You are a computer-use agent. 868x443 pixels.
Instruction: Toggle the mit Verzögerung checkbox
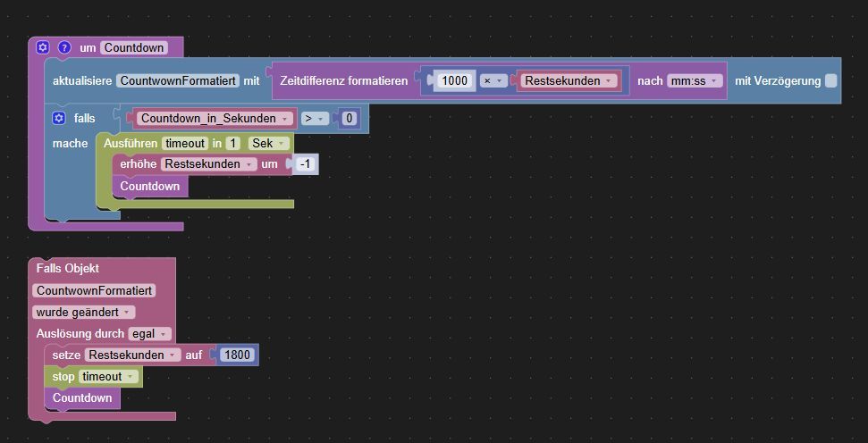coord(830,80)
